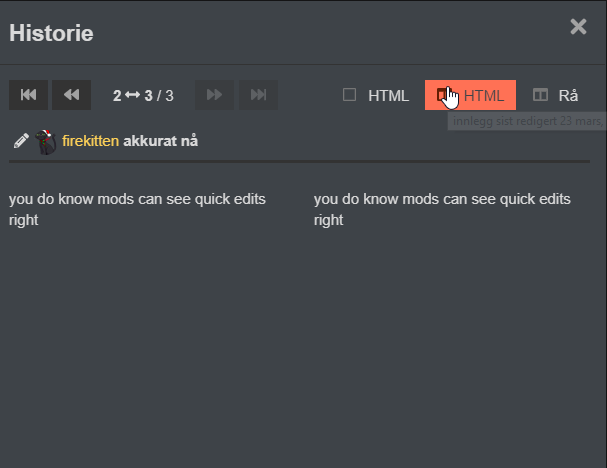Image resolution: width=607 pixels, height=468 pixels.
Task: Click the arrows icon between revisions 2 and 3
Action: coord(132,96)
